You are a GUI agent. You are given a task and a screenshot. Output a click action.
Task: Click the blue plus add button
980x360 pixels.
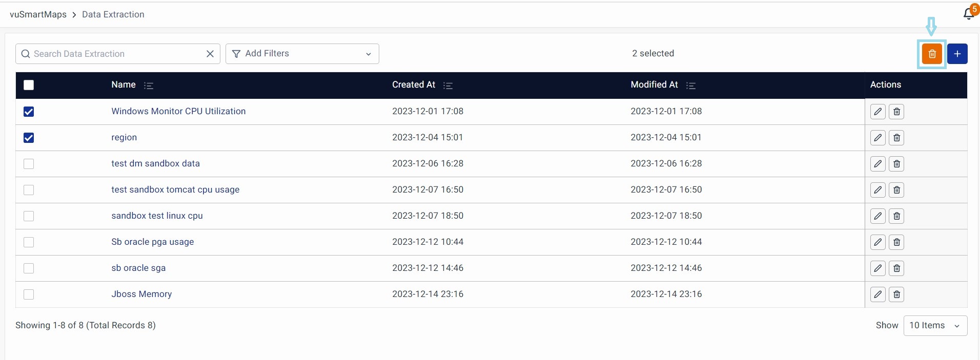click(x=957, y=54)
